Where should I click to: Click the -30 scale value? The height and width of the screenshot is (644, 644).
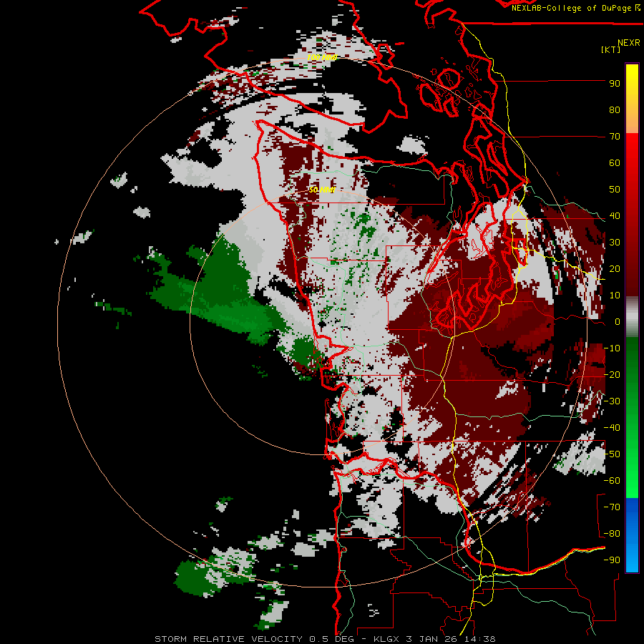point(612,401)
